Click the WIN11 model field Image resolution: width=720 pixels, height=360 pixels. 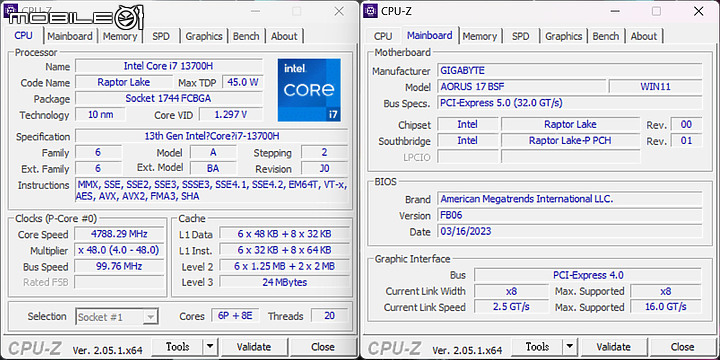pyautogui.click(x=655, y=87)
